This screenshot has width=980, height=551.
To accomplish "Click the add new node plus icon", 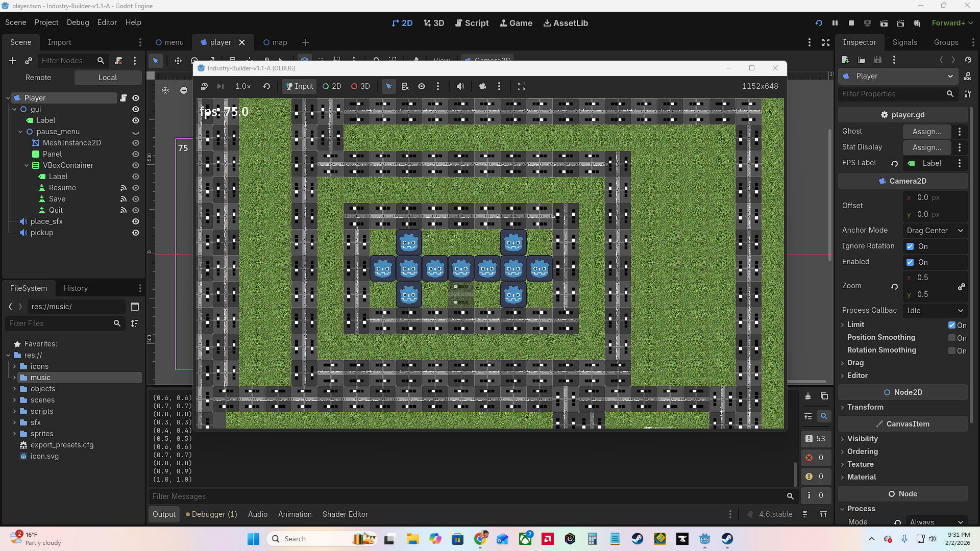I will 12,61.
